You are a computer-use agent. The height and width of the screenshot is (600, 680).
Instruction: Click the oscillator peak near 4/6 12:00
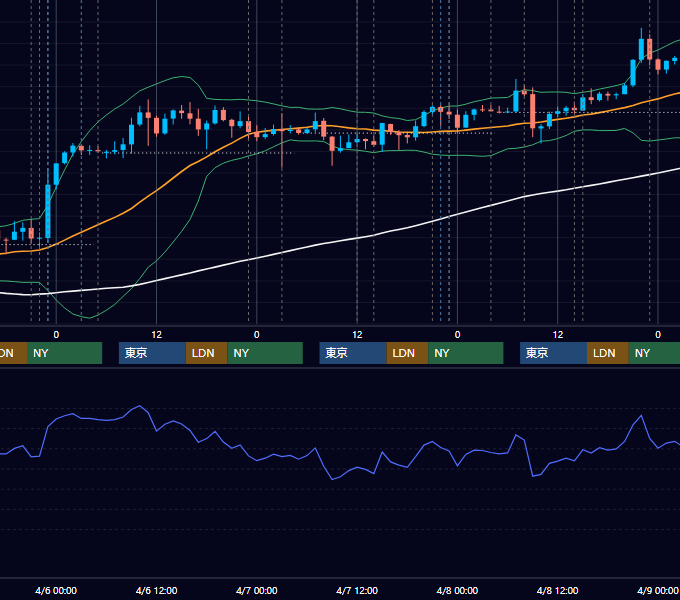coord(140,406)
